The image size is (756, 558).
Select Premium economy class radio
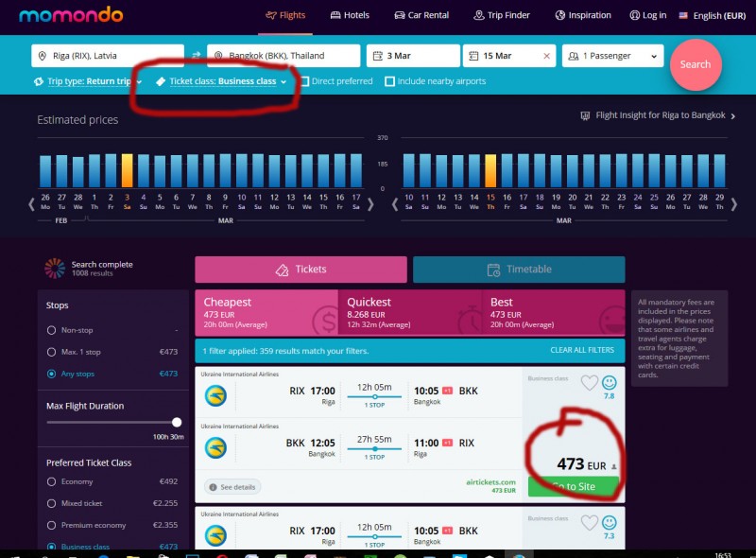[52, 525]
